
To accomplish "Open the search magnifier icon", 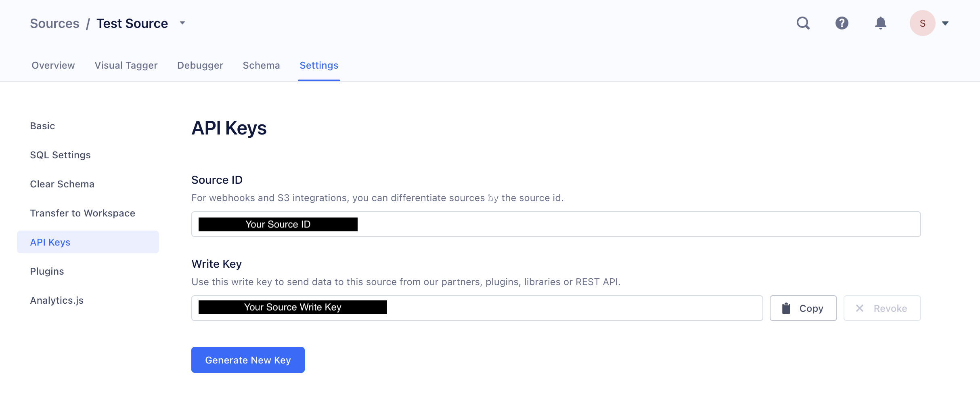I will [x=803, y=23].
